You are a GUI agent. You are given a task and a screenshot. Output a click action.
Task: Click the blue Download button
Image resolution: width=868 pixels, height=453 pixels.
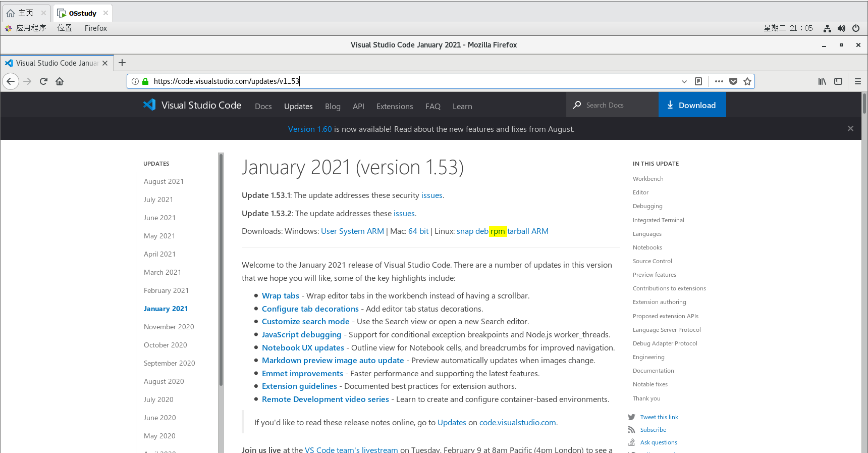pos(692,105)
